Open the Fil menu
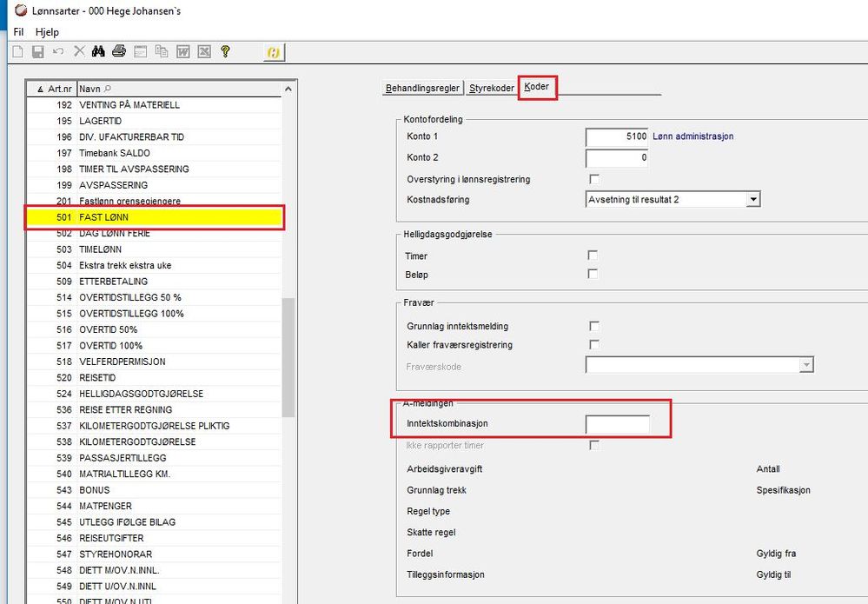Image resolution: width=868 pixels, height=604 pixels. point(18,32)
